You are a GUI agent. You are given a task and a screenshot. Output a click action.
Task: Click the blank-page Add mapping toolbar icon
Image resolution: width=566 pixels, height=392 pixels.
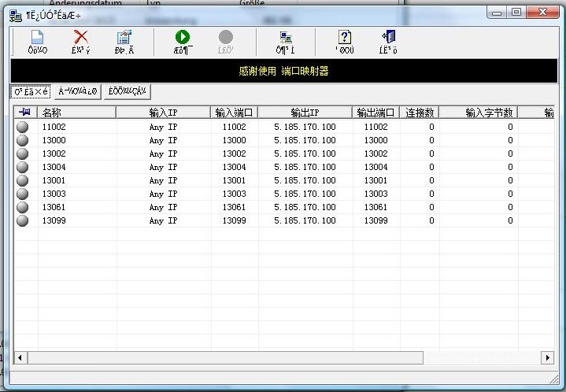tap(38, 37)
